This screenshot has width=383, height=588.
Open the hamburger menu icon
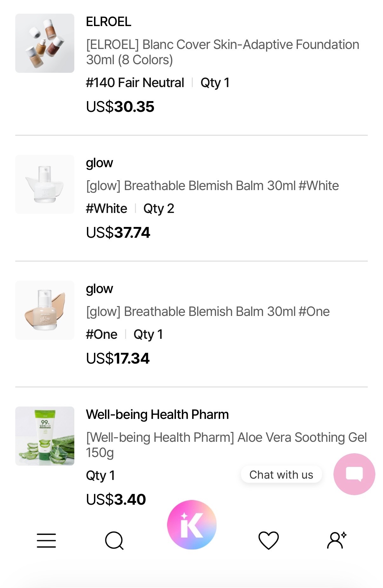click(46, 541)
